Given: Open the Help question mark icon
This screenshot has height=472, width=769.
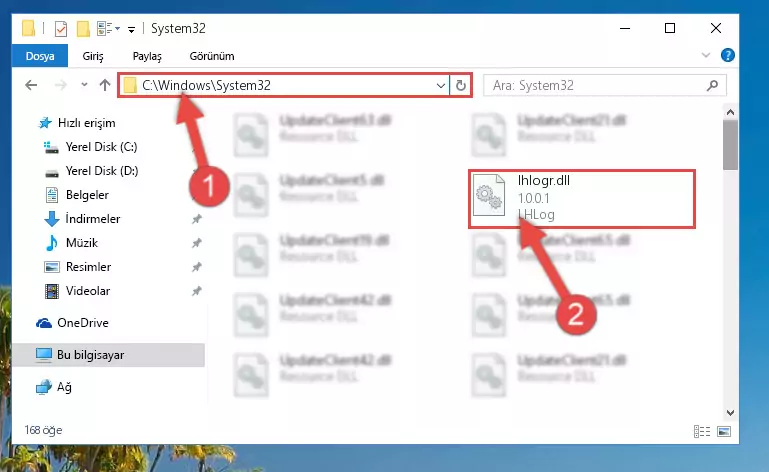Looking at the screenshot, I should tap(727, 55).
